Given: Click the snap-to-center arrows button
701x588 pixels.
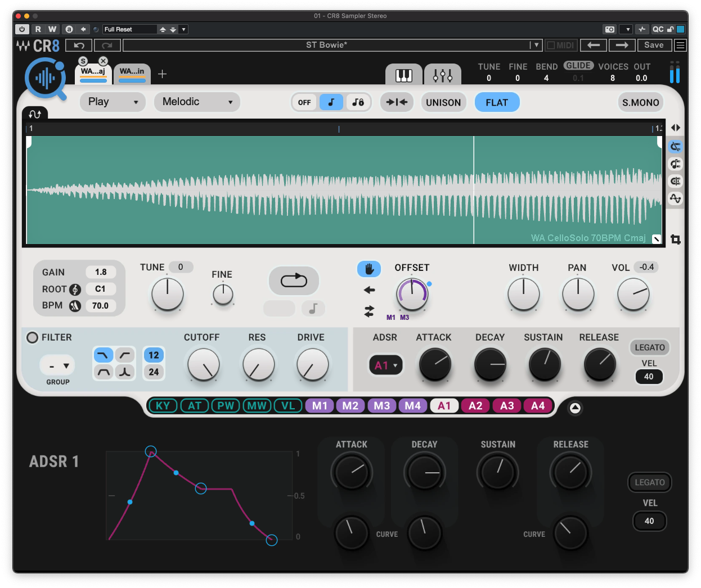Looking at the screenshot, I should coord(397,102).
